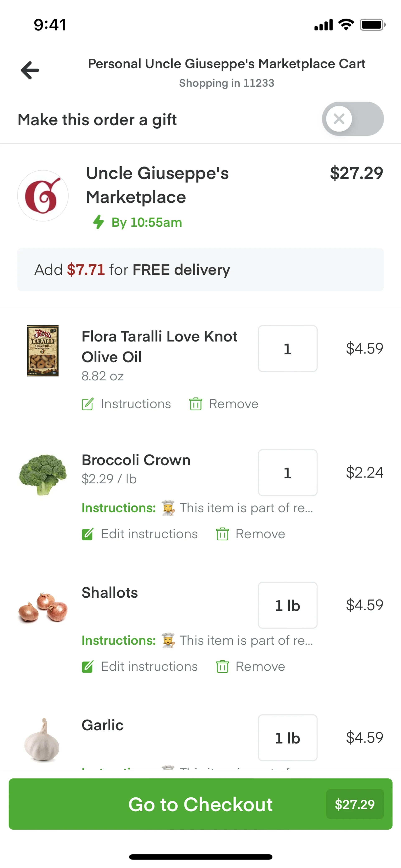Tap the Add $7.71 for FREE delivery banner
This screenshot has width=401, height=868.
(x=200, y=270)
